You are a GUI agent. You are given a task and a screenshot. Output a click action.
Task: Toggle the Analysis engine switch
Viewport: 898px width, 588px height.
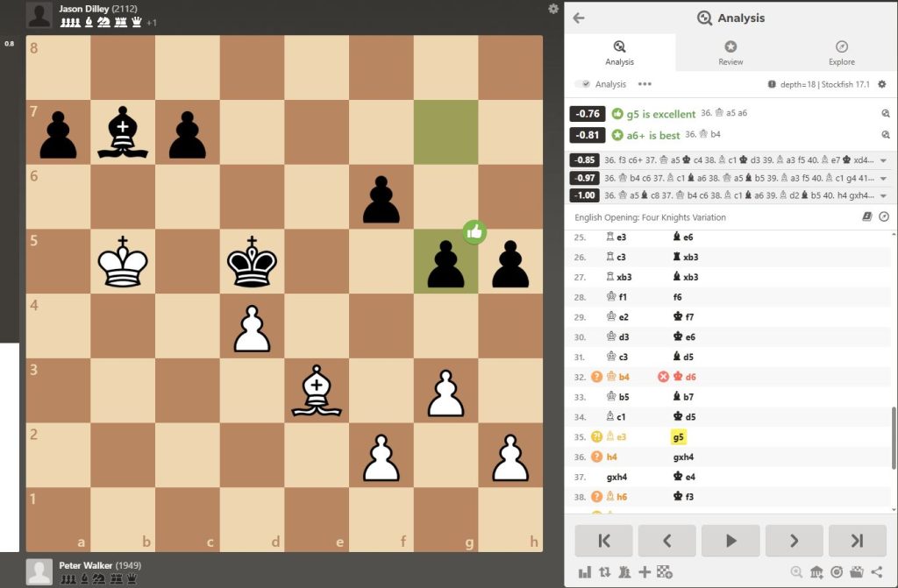582,84
